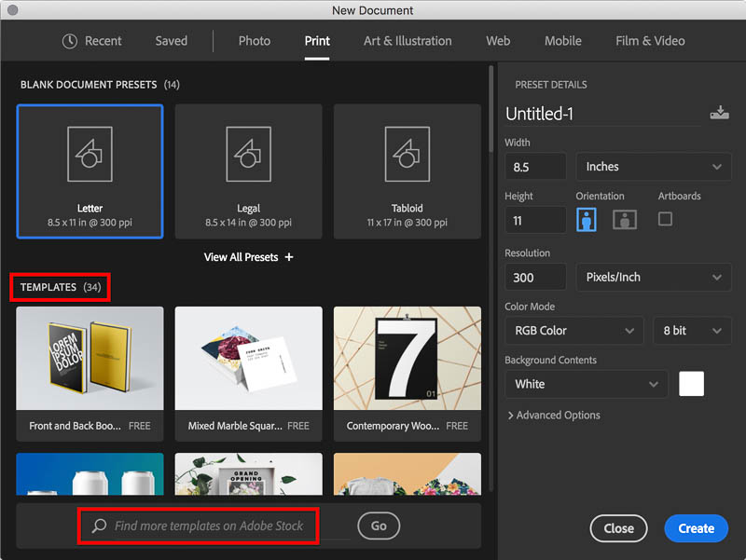Click FREE label on Contemporary Woo template
This screenshot has width=746, height=560.
pyautogui.click(x=457, y=426)
